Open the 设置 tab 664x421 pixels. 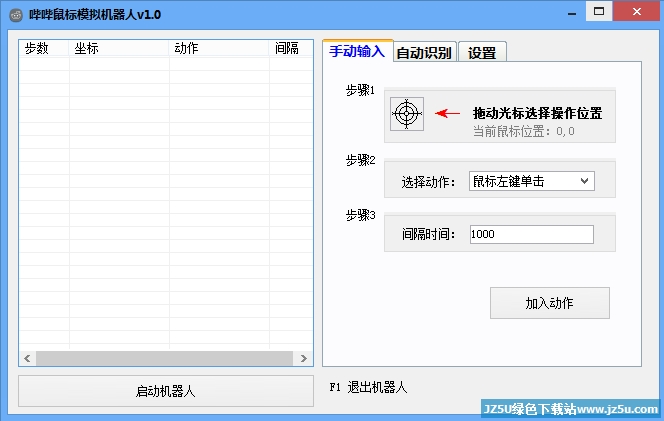tap(482, 53)
